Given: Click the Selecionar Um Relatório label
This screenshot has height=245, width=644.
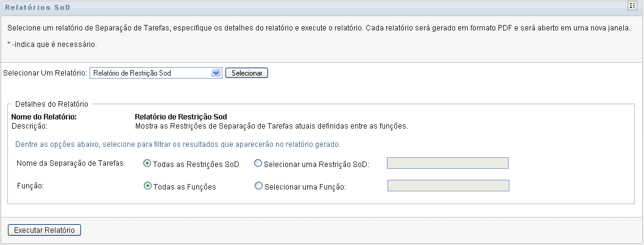Looking at the screenshot, I should [45, 73].
